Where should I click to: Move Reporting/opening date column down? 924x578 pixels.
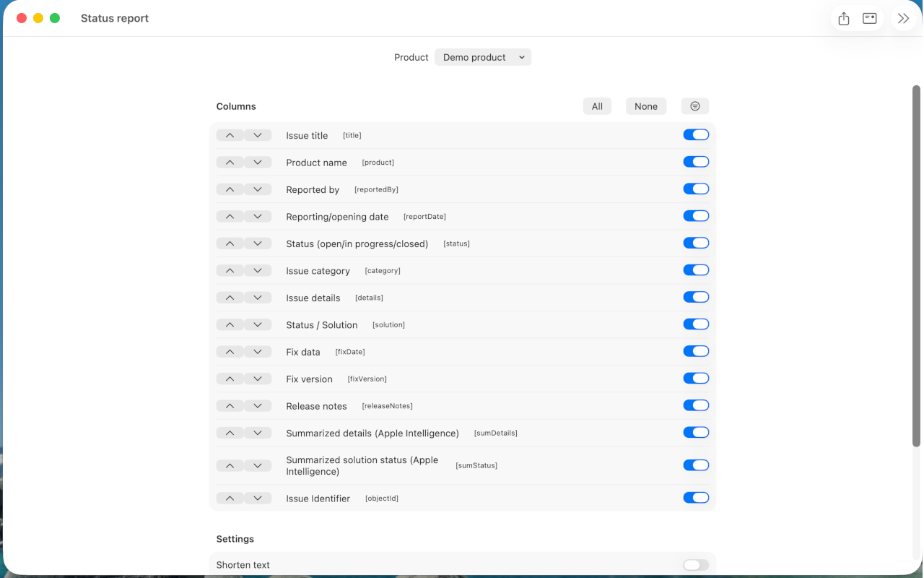pyautogui.click(x=258, y=216)
